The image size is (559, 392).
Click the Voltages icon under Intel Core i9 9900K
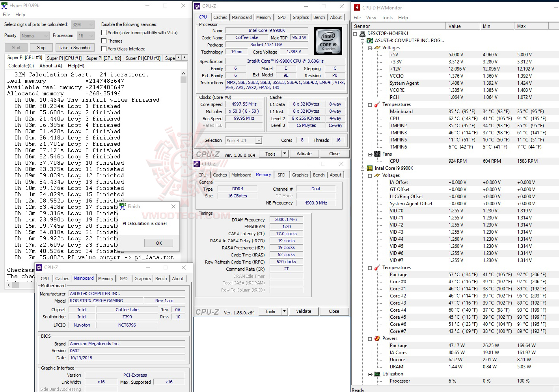click(x=377, y=175)
